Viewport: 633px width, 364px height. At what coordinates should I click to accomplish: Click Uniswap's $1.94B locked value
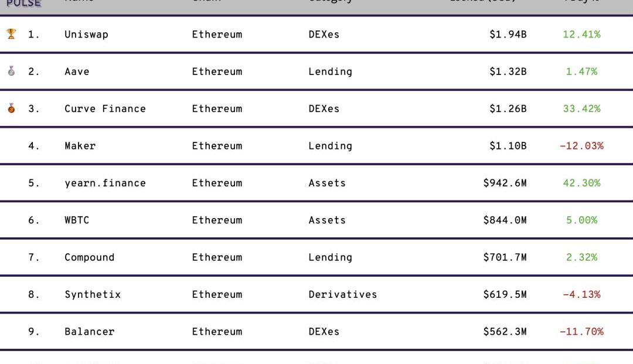508,35
